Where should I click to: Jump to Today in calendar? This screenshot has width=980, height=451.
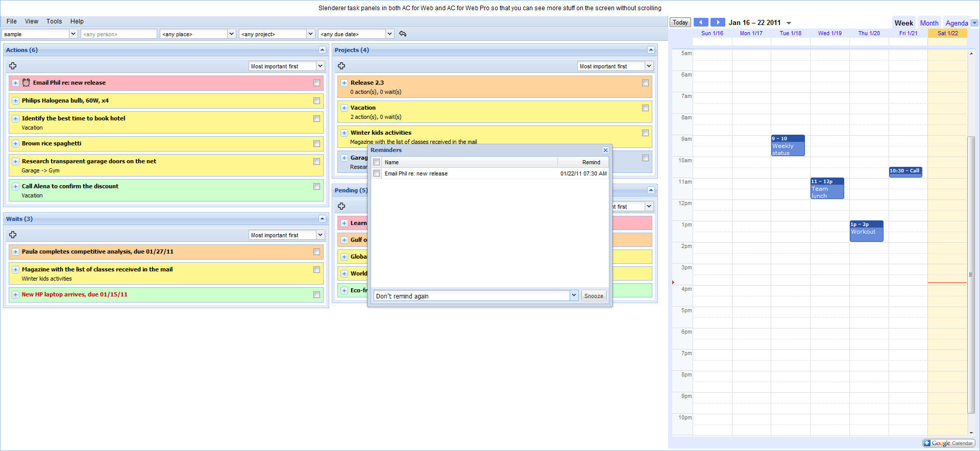coord(680,22)
